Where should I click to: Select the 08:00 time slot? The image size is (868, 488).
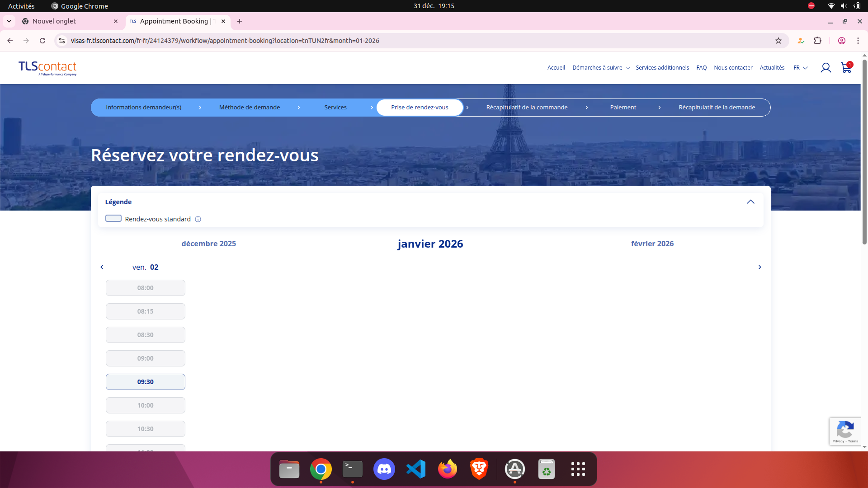[146, 288]
